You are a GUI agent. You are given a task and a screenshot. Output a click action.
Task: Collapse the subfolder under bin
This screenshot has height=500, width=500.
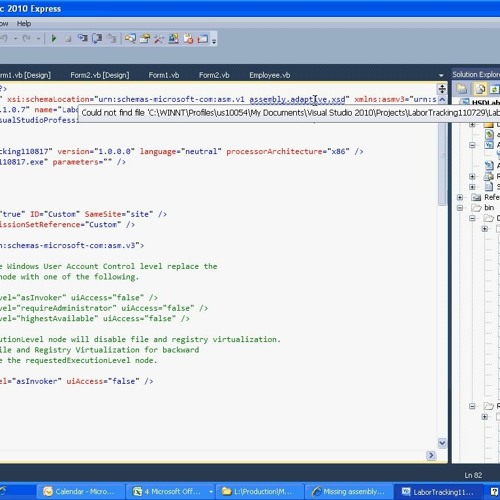[472, 218]
